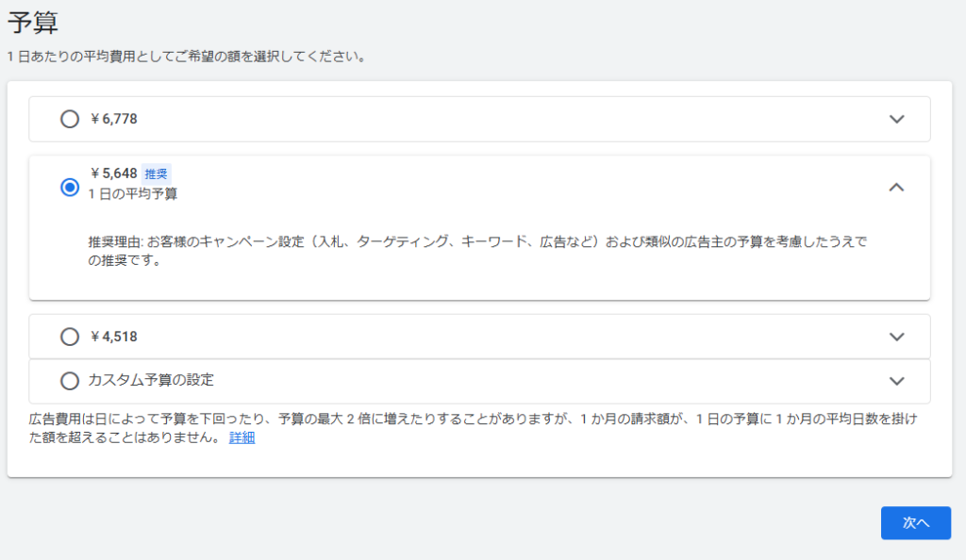Click the ¥5,648 amount label

coord(114,173)
